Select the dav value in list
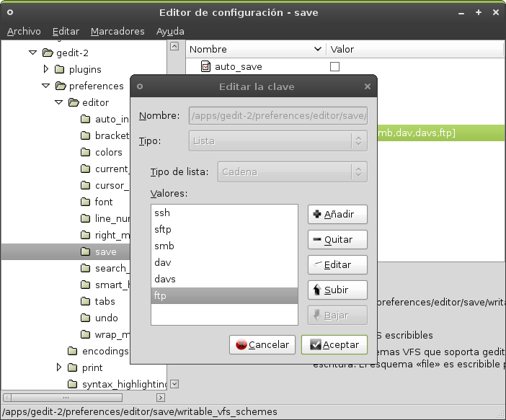 (x=224, y=262)
